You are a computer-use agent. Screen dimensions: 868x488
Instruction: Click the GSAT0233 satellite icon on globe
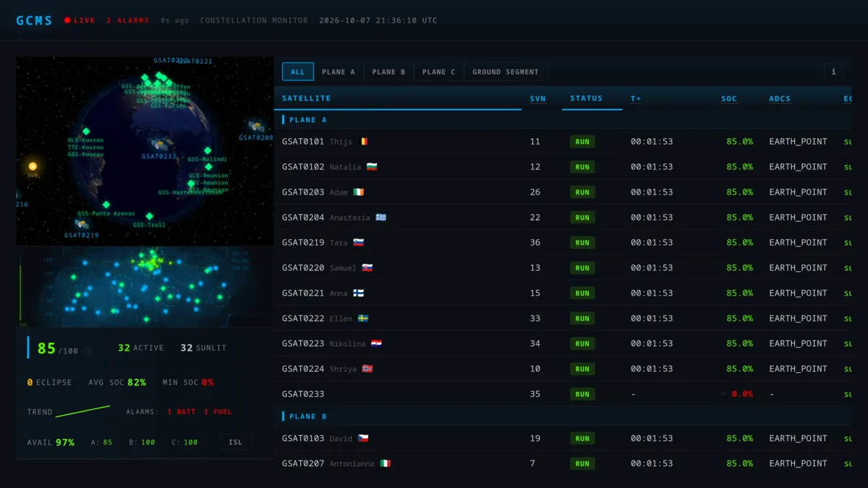pyautogui.click(x=160, y=145)
